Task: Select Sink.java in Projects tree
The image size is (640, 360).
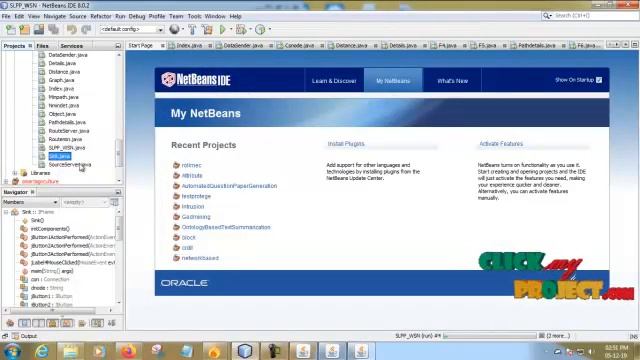Action: click(x=60, y=156)
